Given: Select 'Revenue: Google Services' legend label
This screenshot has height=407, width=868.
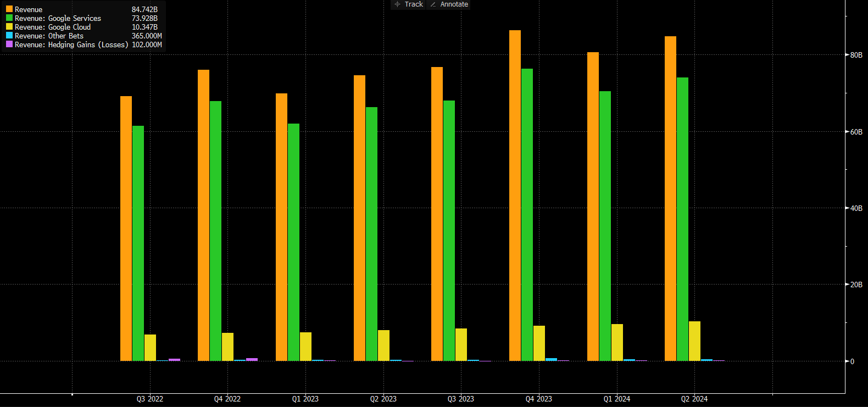Looking at the screenshot, I should [58, 18].
